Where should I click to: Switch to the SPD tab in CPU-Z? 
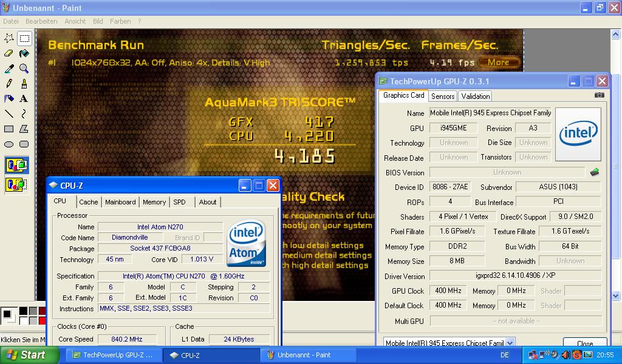pyautogui.click(x=179, y=202)
